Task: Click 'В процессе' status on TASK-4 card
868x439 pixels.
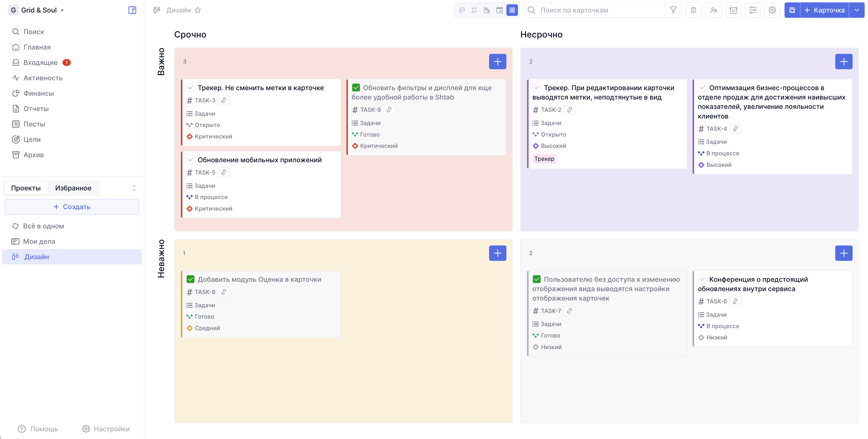Action: point(718,154)
